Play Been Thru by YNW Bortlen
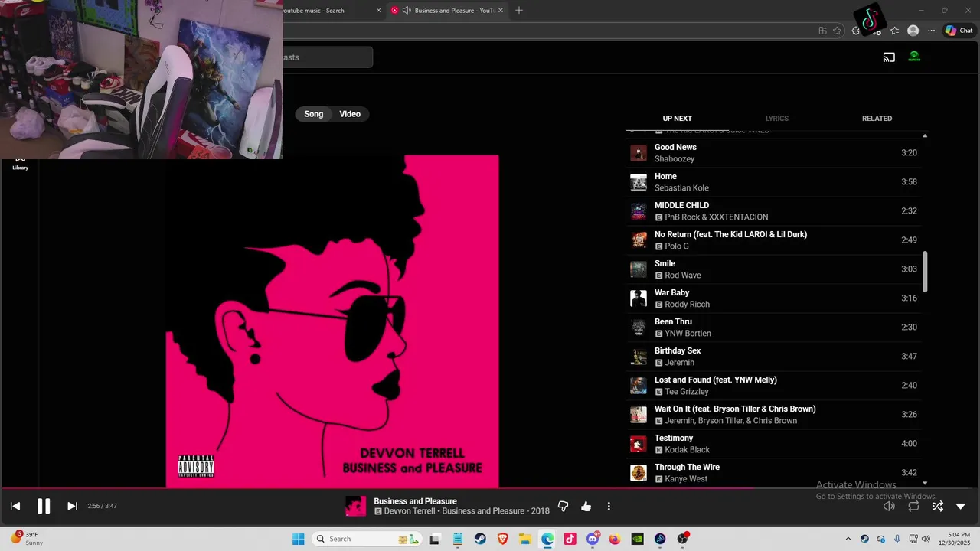 coord(773,328)
